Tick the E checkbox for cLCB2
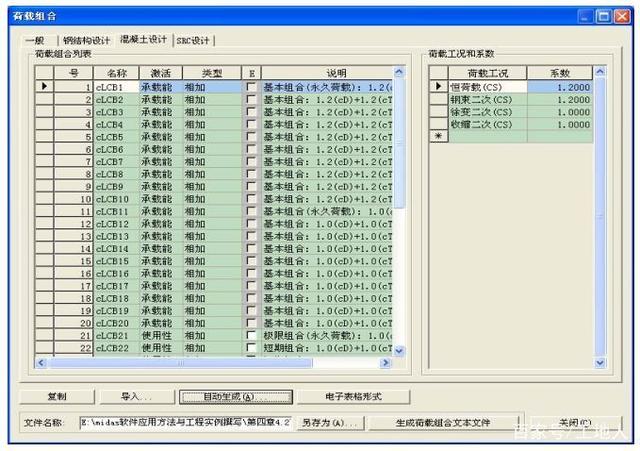640x451 pixels. tap(251, 100)
